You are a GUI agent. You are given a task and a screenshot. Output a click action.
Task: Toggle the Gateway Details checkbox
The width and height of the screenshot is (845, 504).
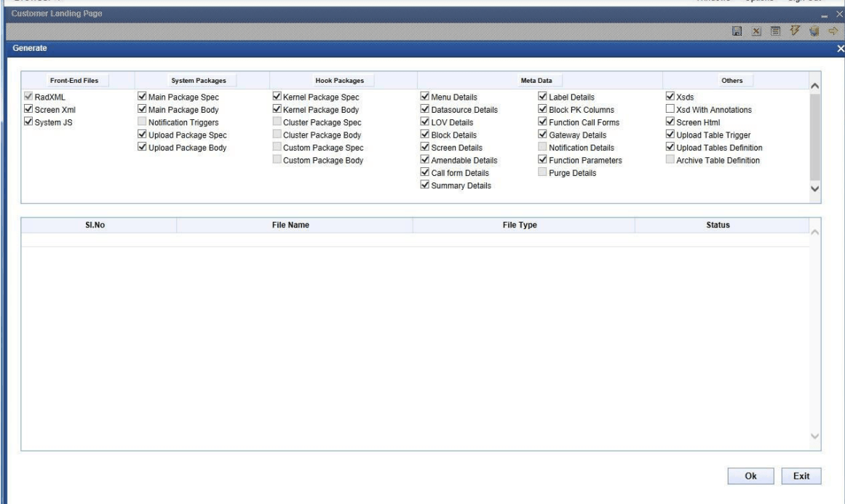point(543,134)
